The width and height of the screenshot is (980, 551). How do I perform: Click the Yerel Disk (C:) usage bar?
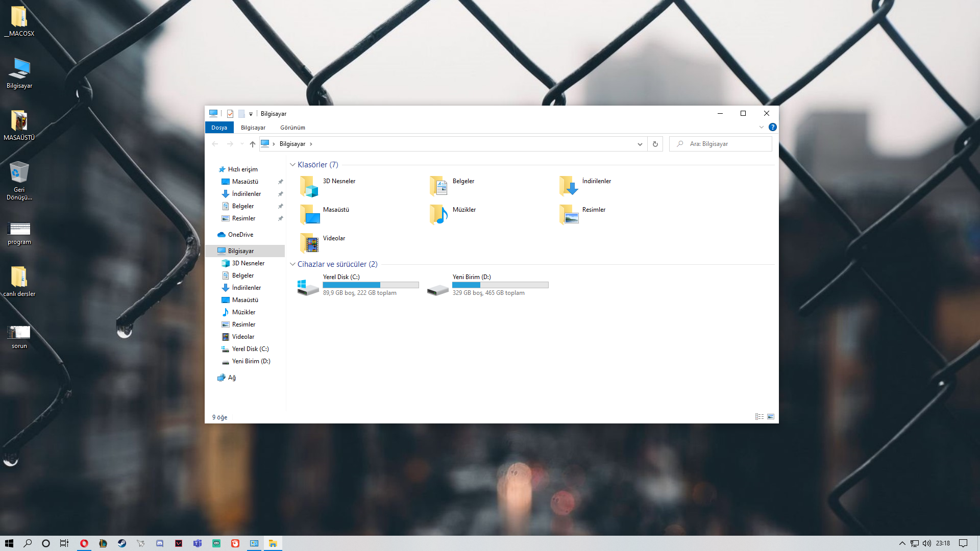point(371,285)
